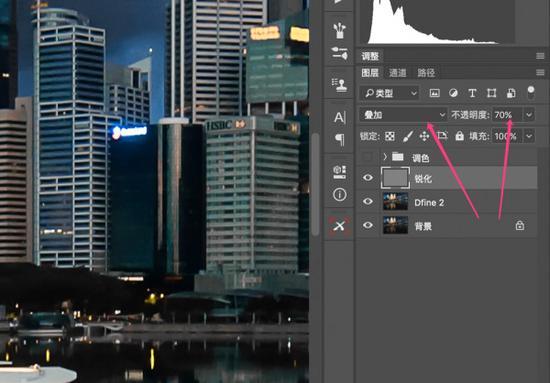Show the 调色 group visibility
This screenshot has width=550, height=383.
click(367, 157)
